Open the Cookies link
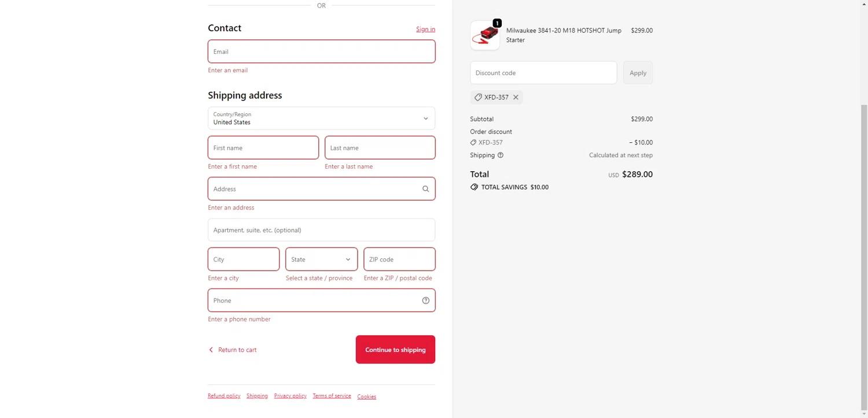 [x=366, y=397]
